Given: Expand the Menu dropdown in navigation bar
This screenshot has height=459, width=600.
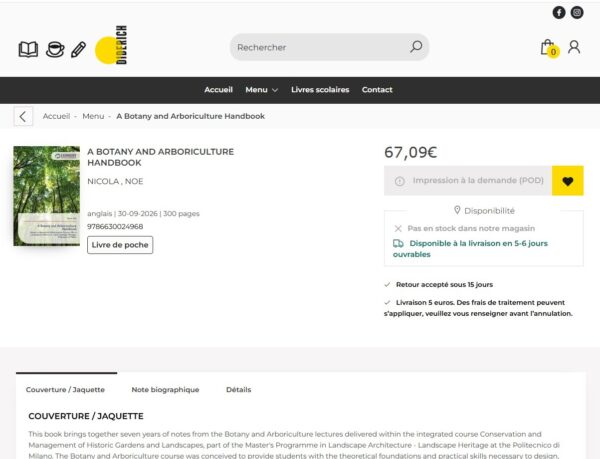Looking at the screenshot, I should 262,90.
